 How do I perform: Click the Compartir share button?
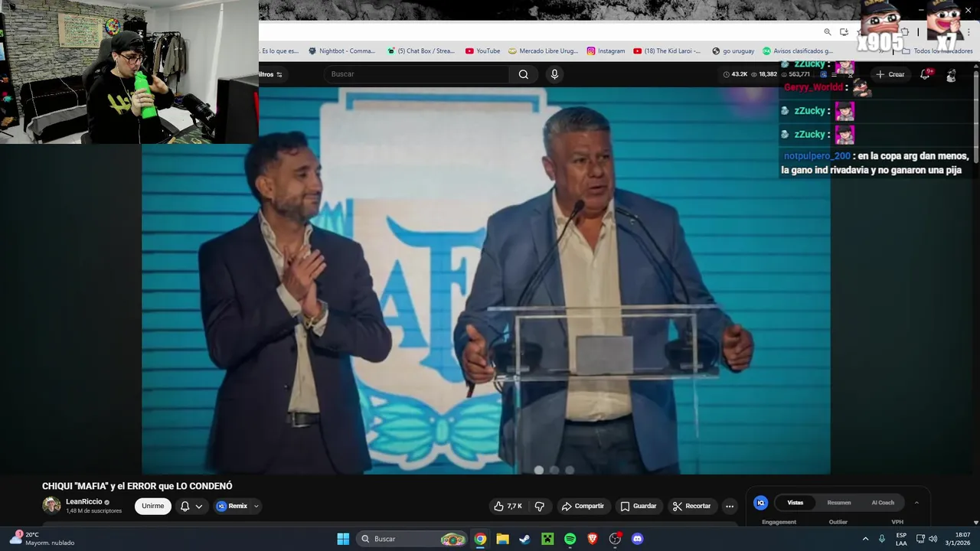[x=582, y=506]
